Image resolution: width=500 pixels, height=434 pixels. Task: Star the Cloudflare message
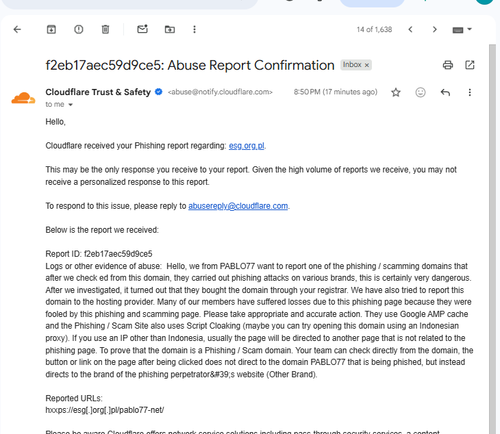click(x=396, y=92)
